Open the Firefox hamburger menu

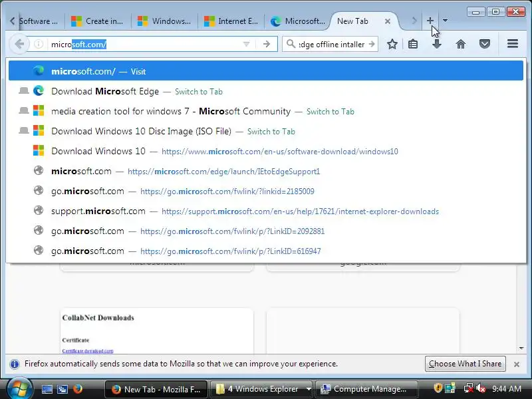coord(513,44)
